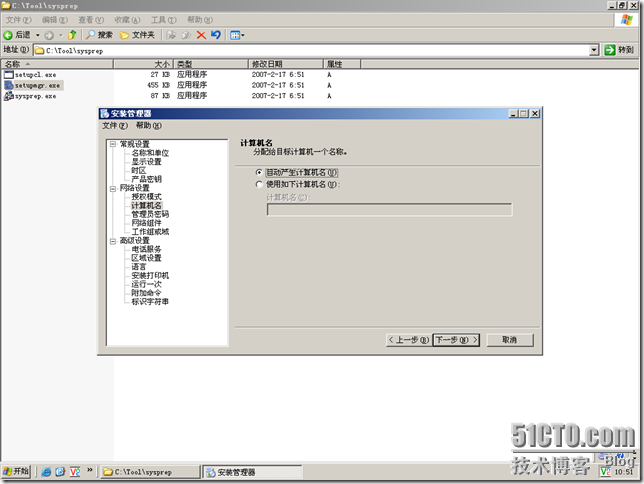Screen dimensions: 644x484
Task: Switch to C:\Tool\sysprep taskbar button
Action: [150, 472]
